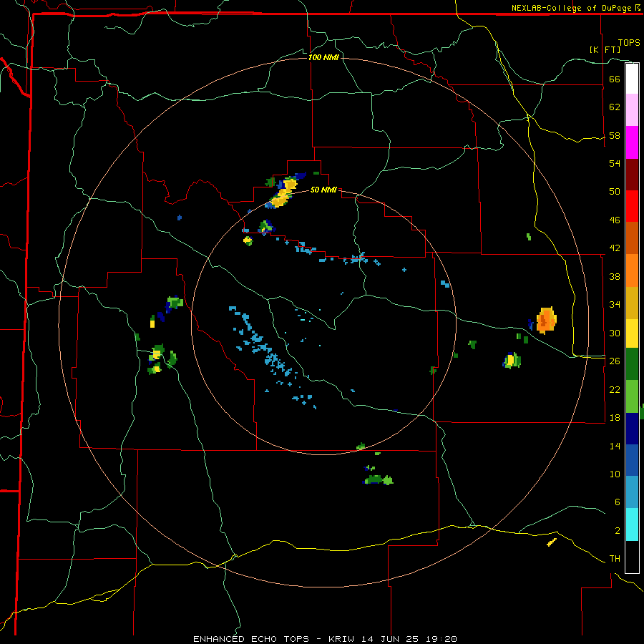Click the sky blue legend swatch near 6
The image size is (644, 644).
click(x=632, y=492)
